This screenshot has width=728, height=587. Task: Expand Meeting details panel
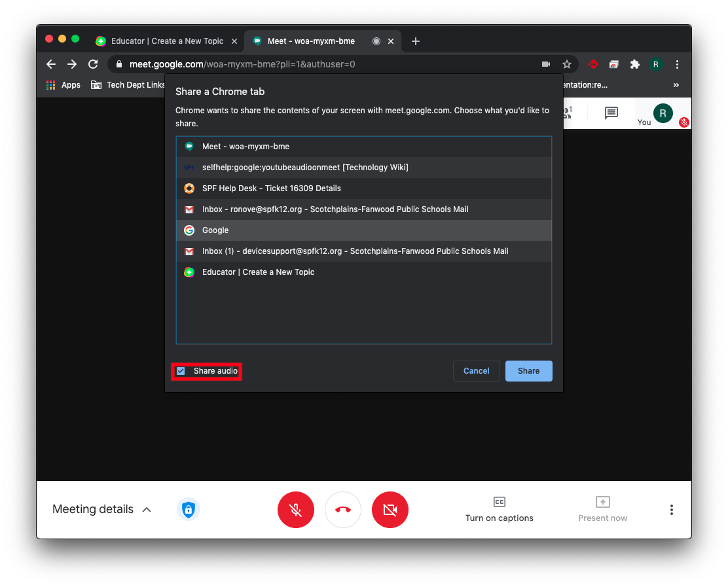(x=101, y=509)
